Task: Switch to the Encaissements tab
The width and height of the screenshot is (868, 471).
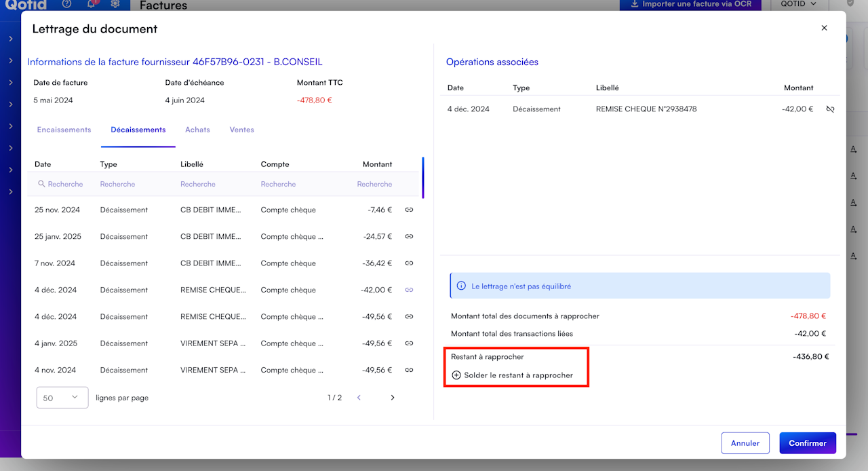Action: 64,130
